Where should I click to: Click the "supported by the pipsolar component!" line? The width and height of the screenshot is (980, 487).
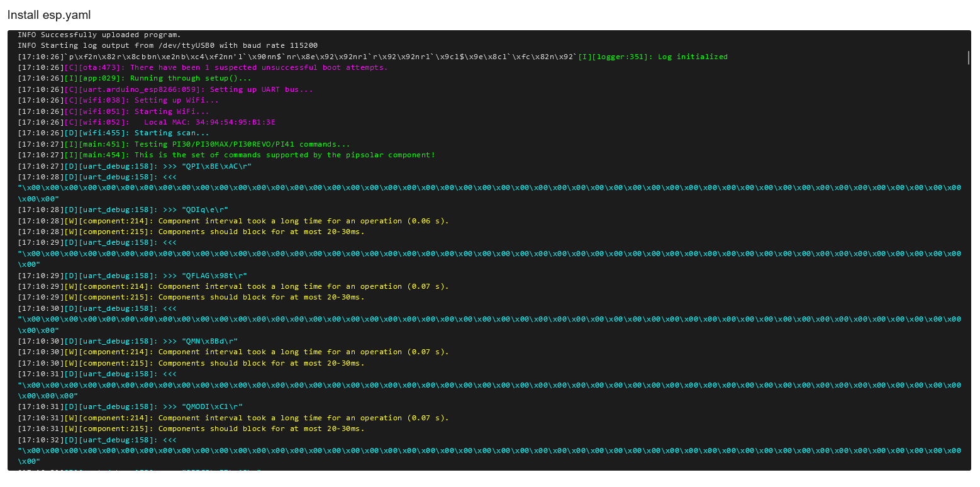(226, 155)
